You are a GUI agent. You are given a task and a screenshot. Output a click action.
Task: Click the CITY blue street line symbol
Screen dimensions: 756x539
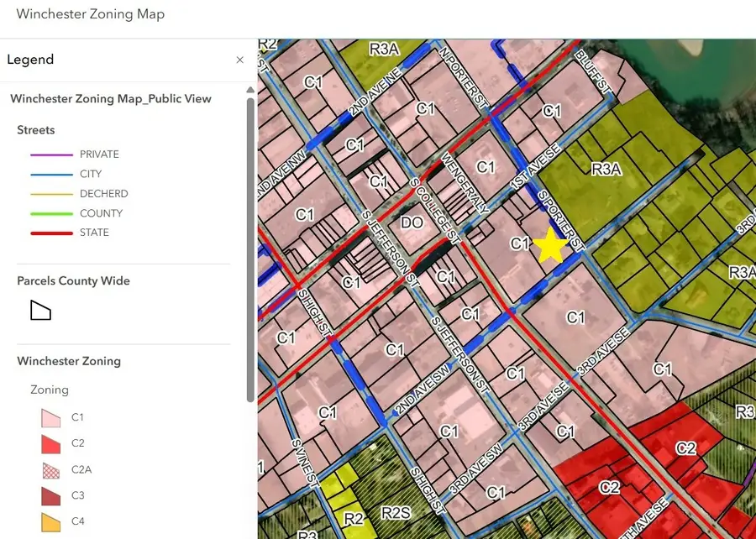(51, 175)
